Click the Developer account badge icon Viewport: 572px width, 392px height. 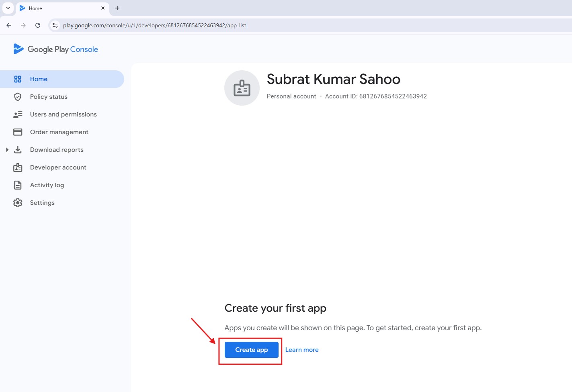(18, 167)
